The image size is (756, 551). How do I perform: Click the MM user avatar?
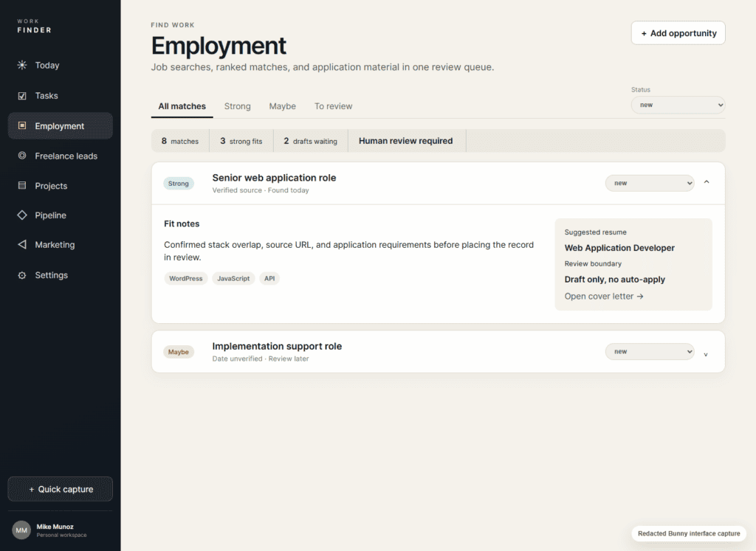(x=21, y=530)
